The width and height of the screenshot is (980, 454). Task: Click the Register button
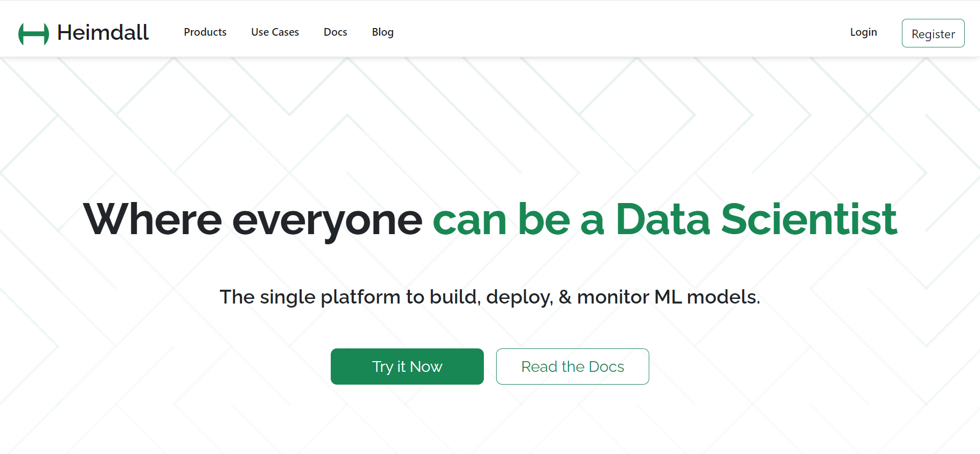933,33
